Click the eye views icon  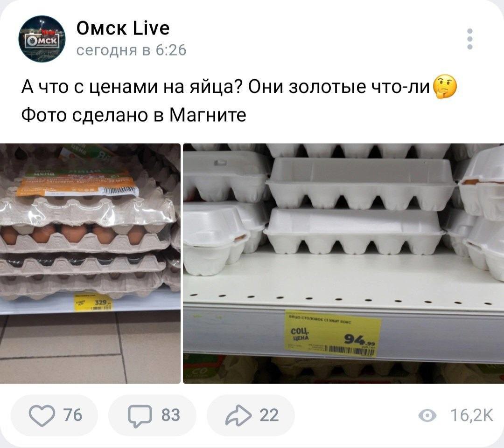tap(427, 416)
